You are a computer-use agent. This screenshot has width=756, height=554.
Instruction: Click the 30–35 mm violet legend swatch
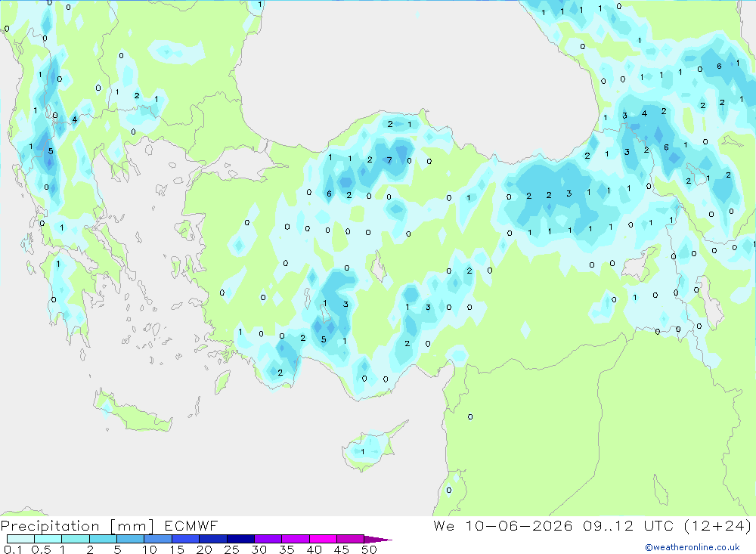pos(268,539)
